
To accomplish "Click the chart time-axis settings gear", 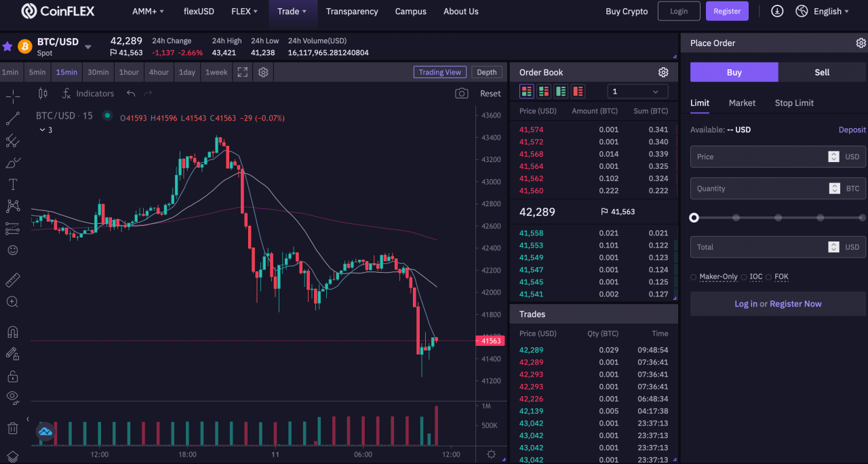I will click(x=492, y=455).
